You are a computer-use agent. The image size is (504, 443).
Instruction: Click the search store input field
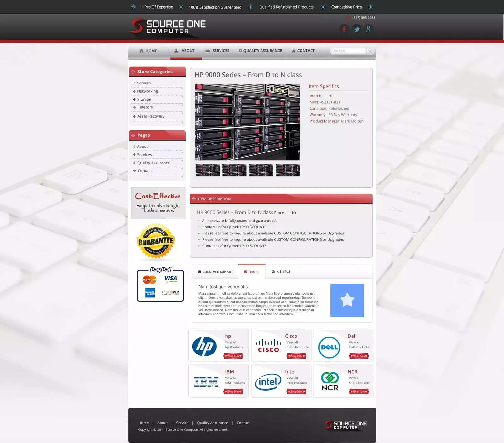tap(349, 50)
